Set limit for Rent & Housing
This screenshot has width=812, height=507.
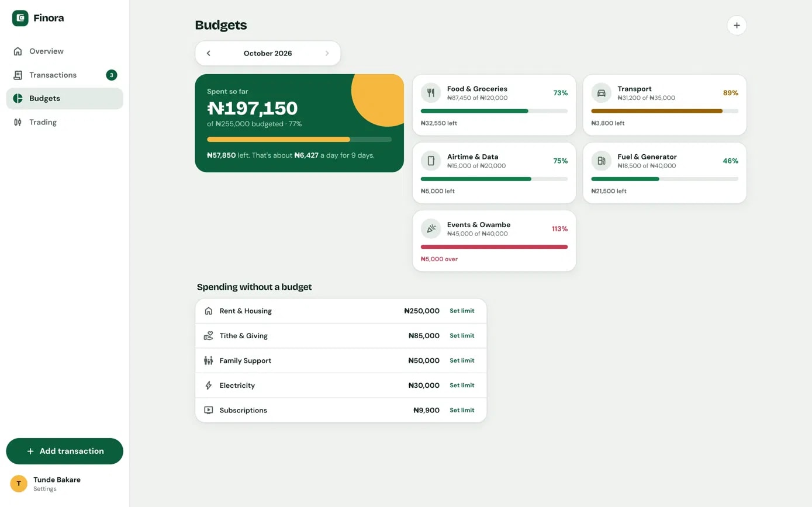pyautogui.click(x=462, y=311)
